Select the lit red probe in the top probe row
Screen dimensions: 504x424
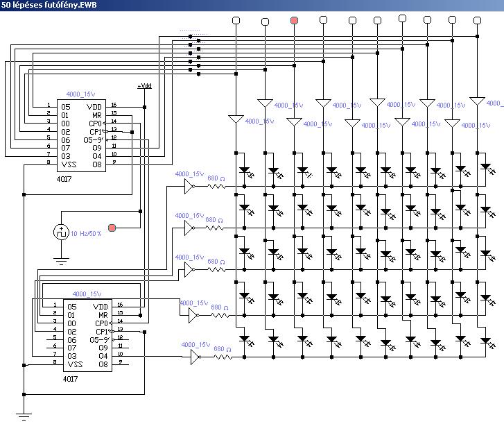click(x=294, y=21)
